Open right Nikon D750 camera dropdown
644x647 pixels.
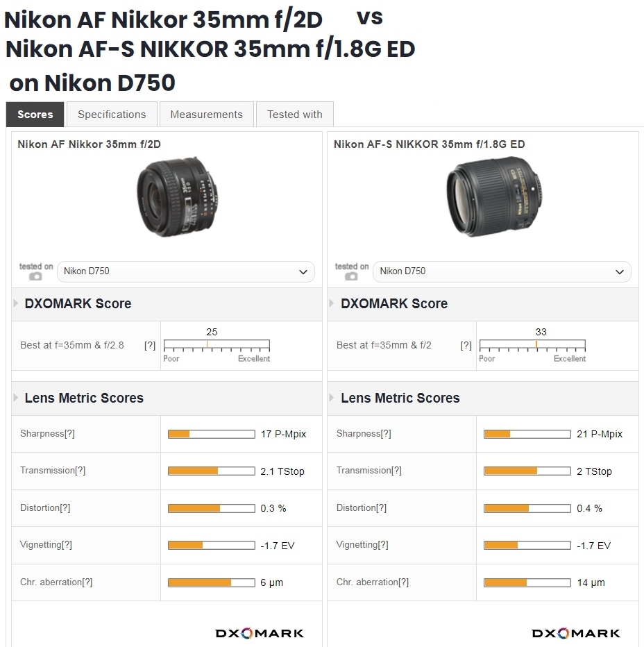click(x=502, y=271)
